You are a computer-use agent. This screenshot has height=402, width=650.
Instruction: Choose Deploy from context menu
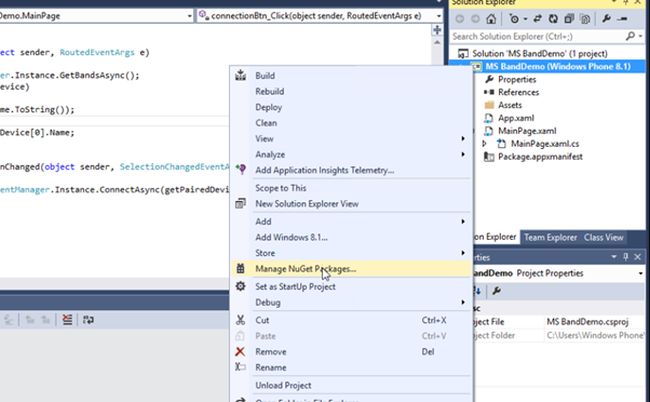click(x=352, y=107)
